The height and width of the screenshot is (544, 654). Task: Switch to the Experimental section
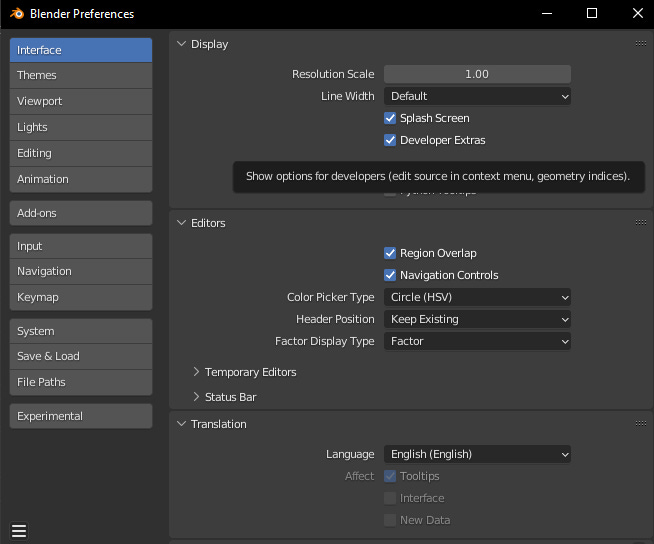pyautogui.click(x=81, y=416)
